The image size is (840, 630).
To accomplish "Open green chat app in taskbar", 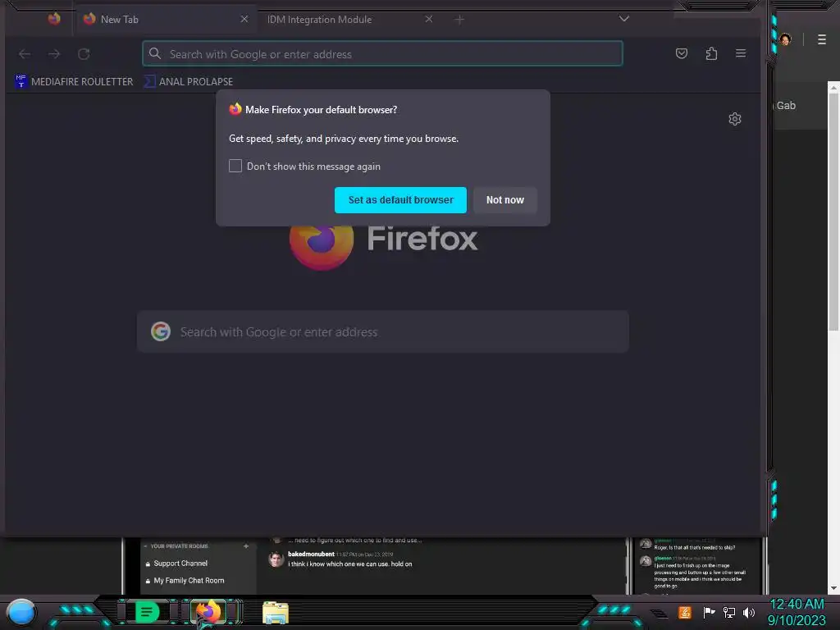I will point(147,612).
